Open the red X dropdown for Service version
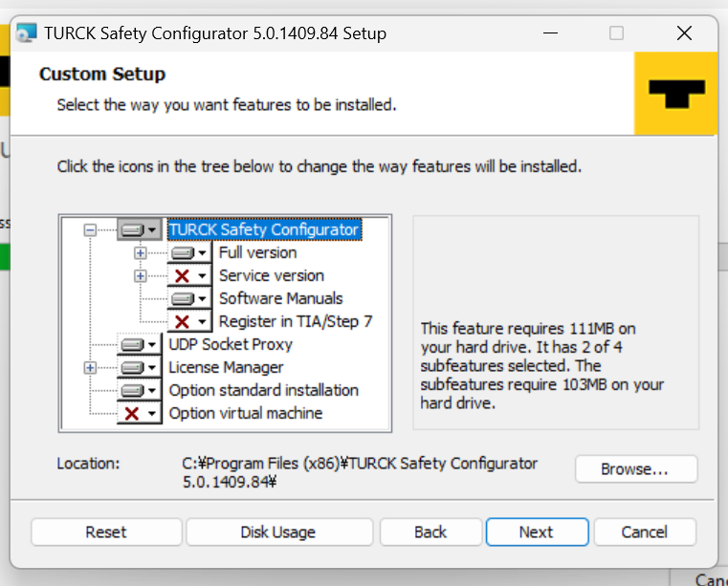 (x=189, y=276)
